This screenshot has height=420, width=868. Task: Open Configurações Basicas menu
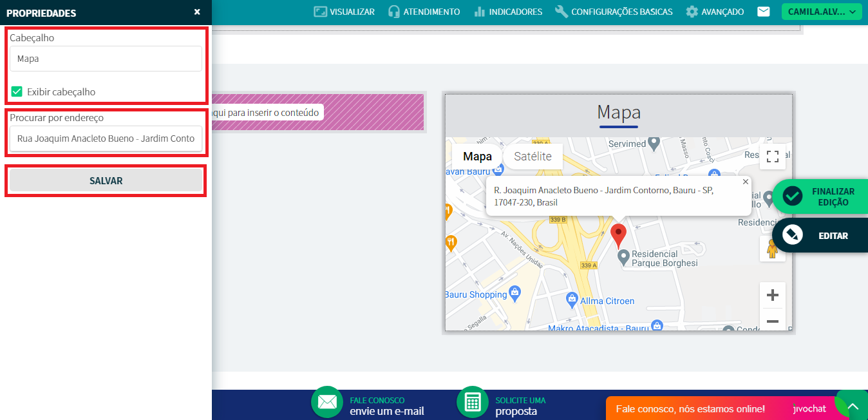tap(614, 12)
